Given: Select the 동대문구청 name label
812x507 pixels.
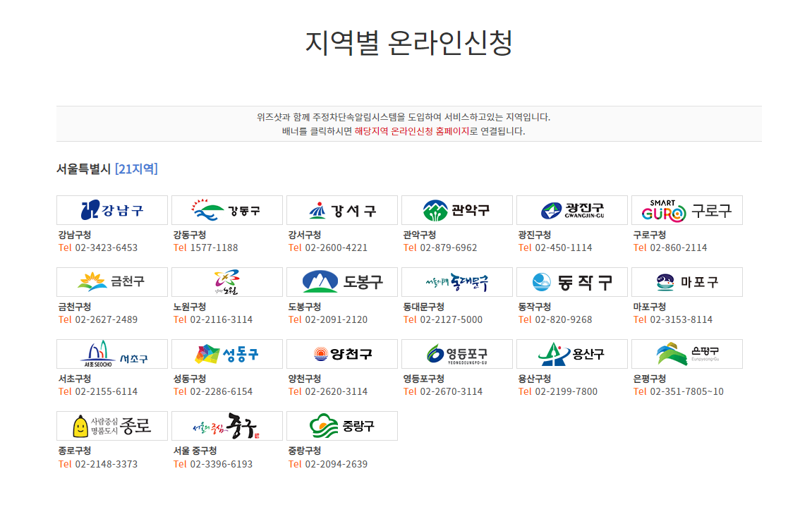Looking at the screenshot, I should [x=423, y=307].
